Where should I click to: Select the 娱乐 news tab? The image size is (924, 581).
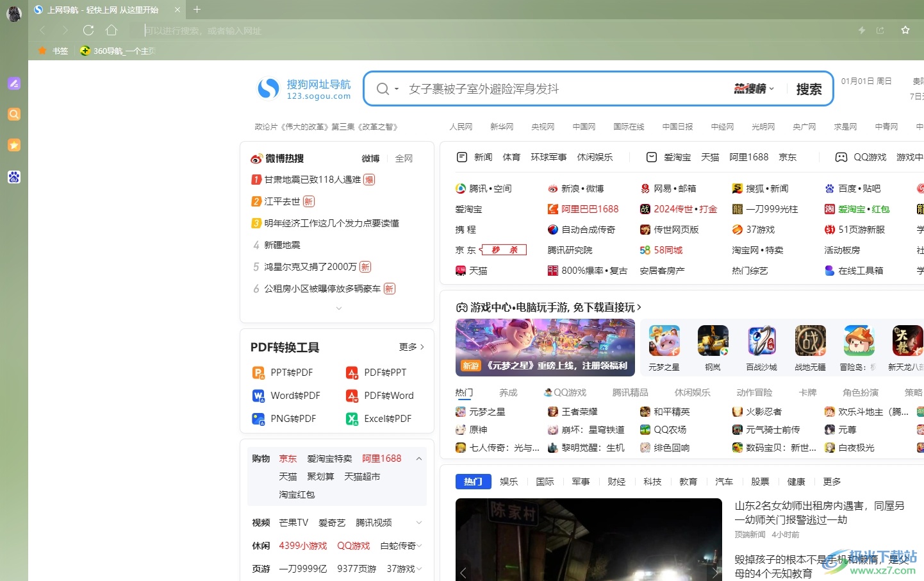pyautogui.click(x=509, y=482)
